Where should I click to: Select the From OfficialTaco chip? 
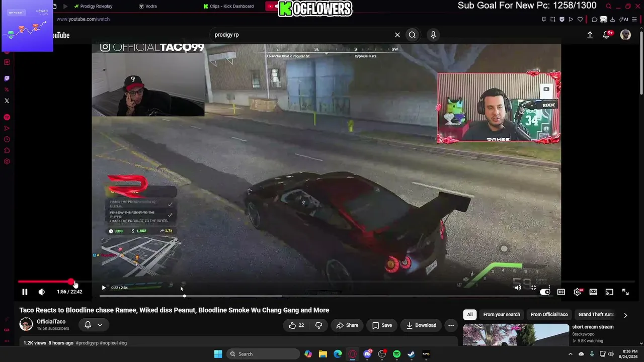[549, 315]
